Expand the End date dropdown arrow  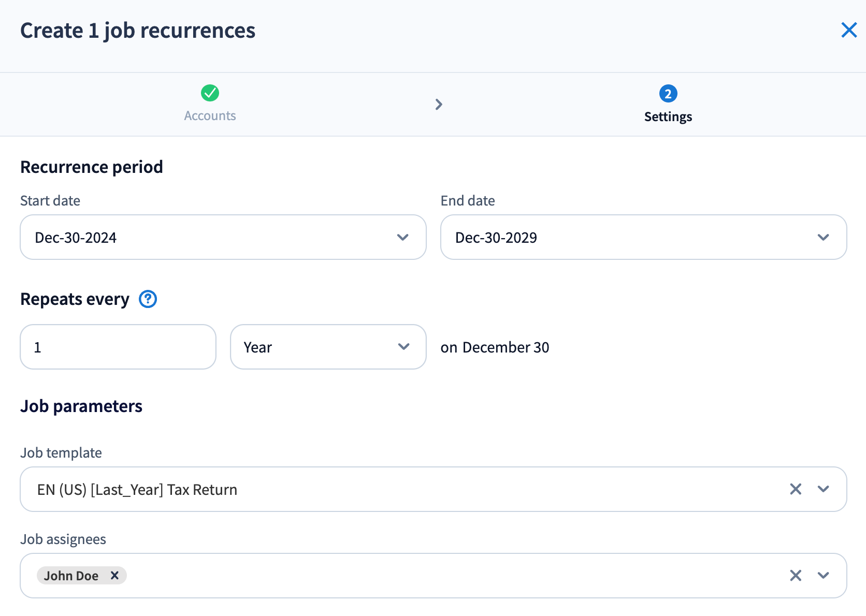click(x=823, y=238)
